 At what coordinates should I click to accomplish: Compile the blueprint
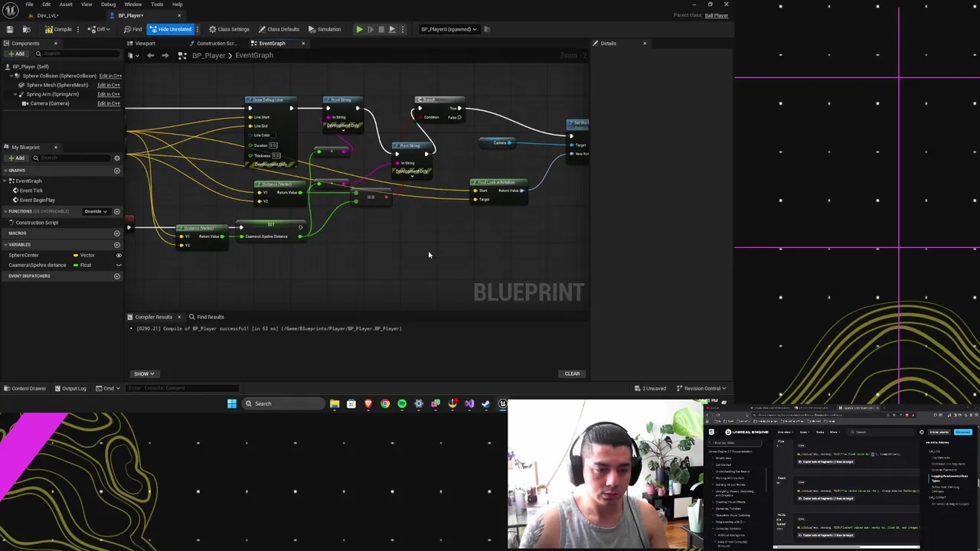(58, 29)
